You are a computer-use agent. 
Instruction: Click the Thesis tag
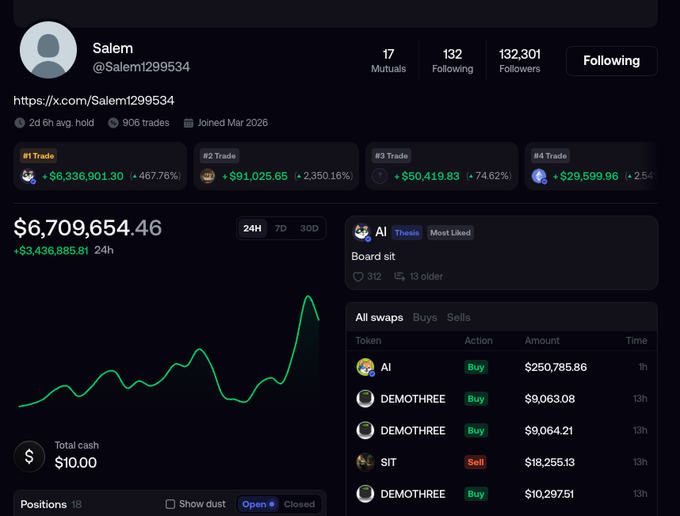(407, 233)
